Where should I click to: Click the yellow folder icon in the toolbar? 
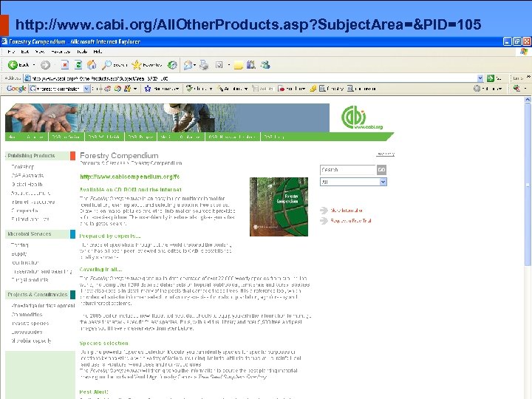tap(239, 65)
